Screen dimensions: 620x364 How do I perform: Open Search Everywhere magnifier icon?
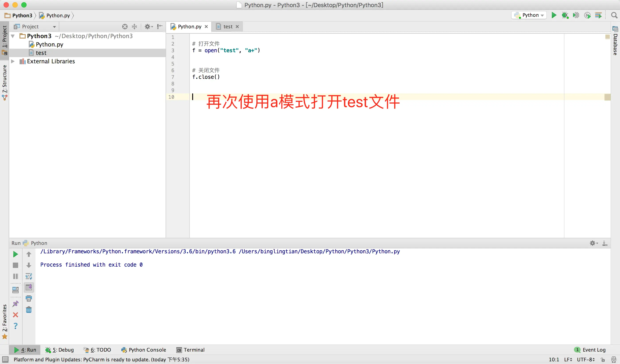point(614,15)
